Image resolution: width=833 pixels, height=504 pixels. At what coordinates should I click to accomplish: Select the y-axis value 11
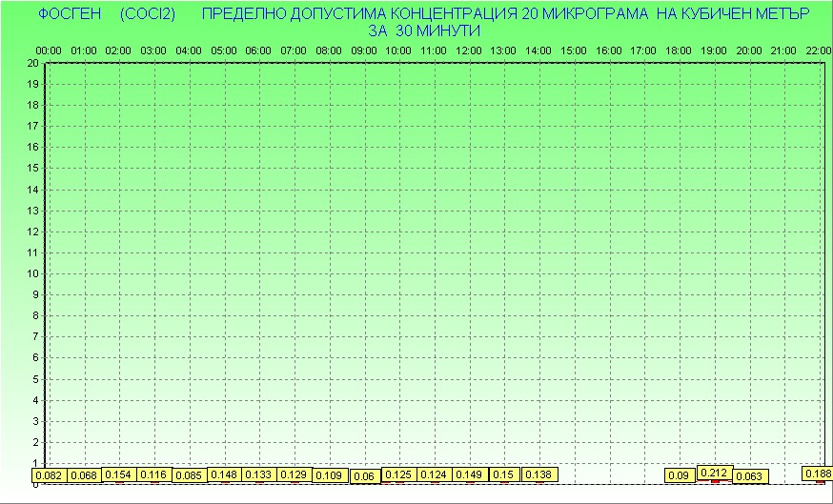coord(33,252)
